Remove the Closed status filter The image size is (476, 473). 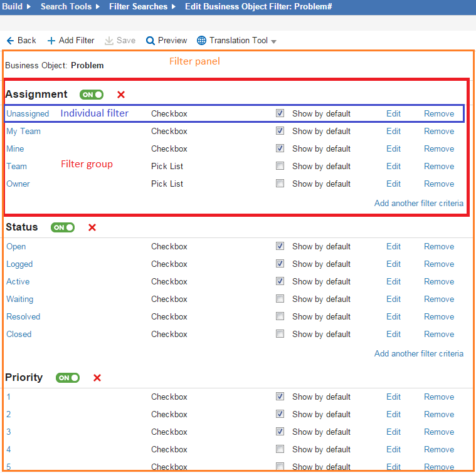pyautogui.click(x=439, y=334)
